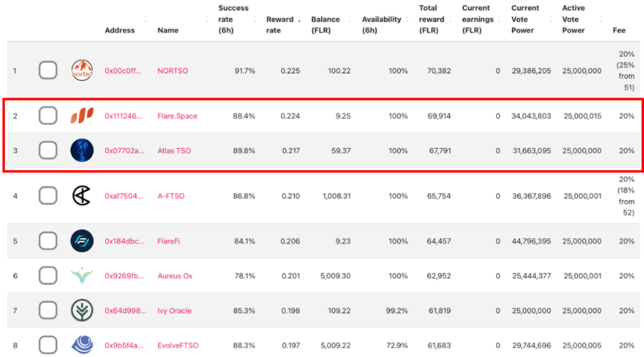Viewport: 644px width, 357px height.
Task: Click the Availability (6h) column header
Action: point(382,25)
